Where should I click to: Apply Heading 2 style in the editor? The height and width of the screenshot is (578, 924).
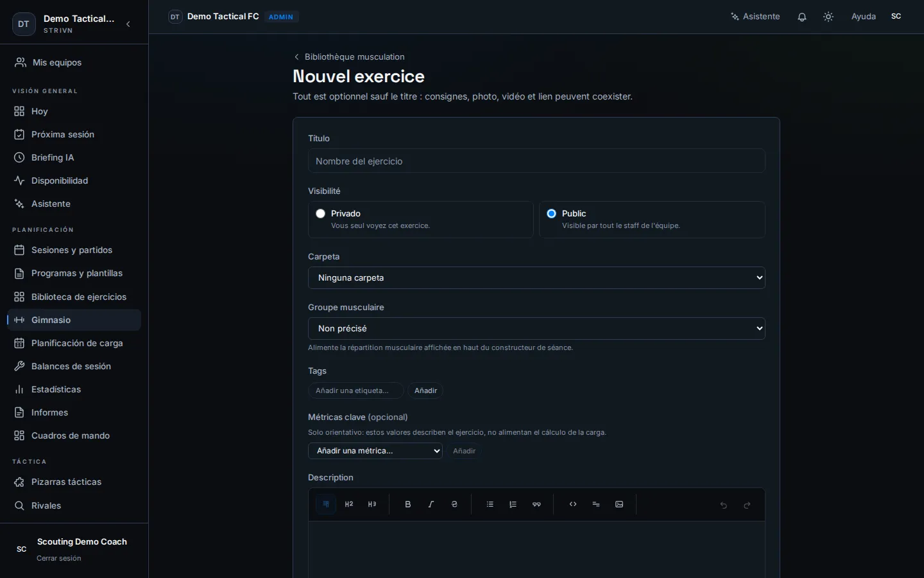(x=349, y=504)
